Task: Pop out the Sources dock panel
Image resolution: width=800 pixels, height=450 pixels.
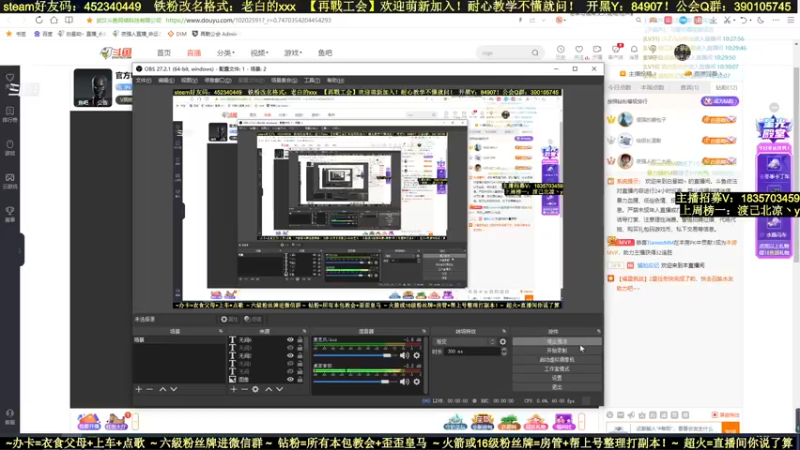Action: tap(305, 331)
